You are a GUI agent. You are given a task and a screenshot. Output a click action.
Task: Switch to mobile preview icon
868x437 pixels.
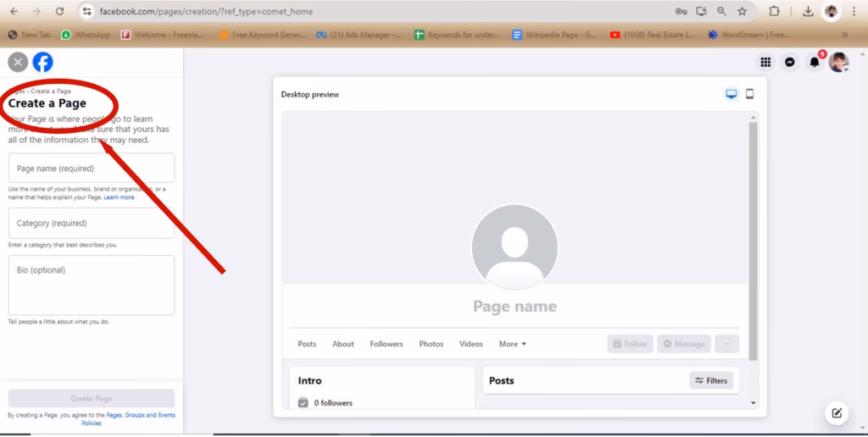[x=749, y=94]
